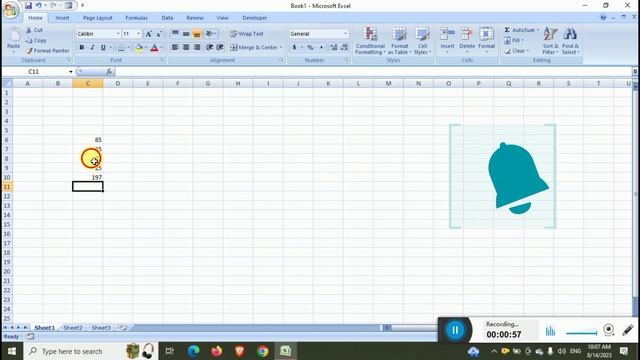This screenshot has width=640, height=360.
Task: Apply percent style format
Action: point(310,47)
